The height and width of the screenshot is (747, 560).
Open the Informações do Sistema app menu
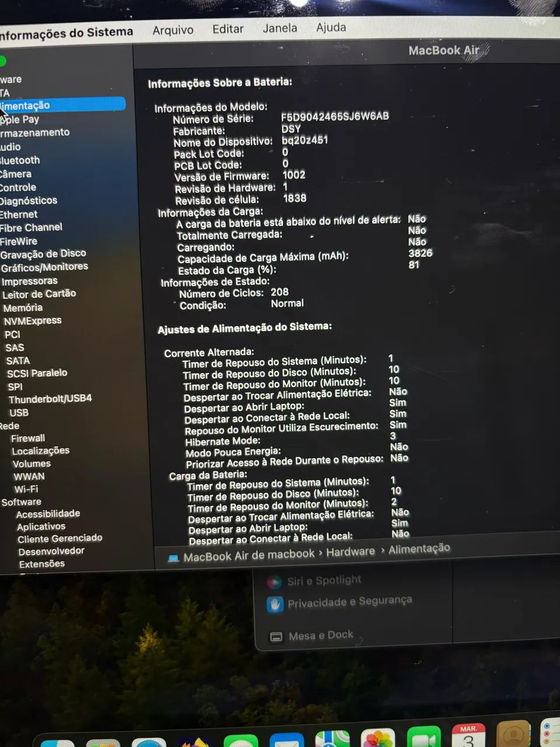tap(66, 33)
